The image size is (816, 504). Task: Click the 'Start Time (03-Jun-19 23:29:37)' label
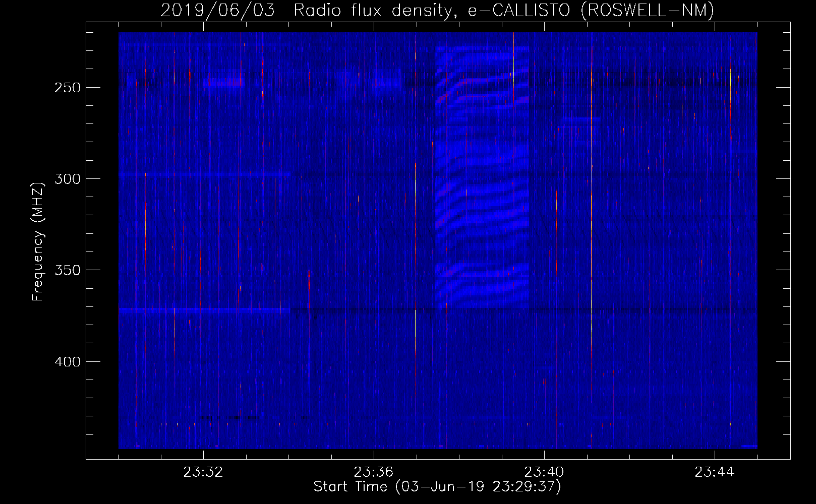[437, 487]
